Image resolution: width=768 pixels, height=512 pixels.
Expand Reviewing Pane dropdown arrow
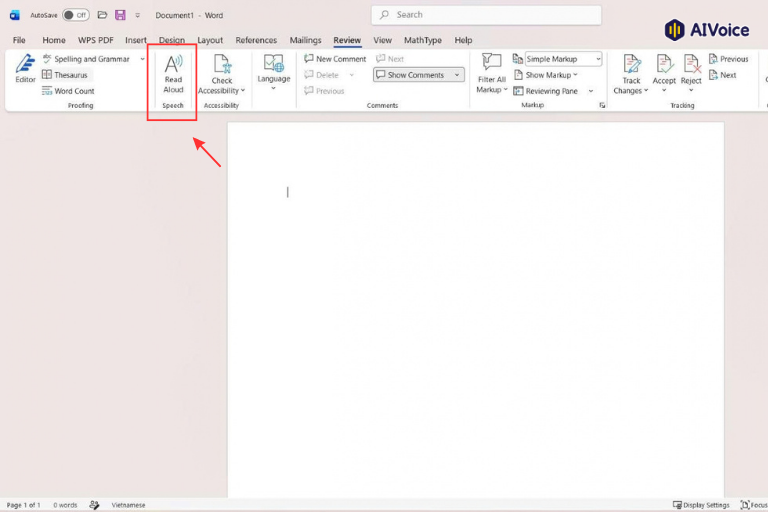[x=591, y=91]
